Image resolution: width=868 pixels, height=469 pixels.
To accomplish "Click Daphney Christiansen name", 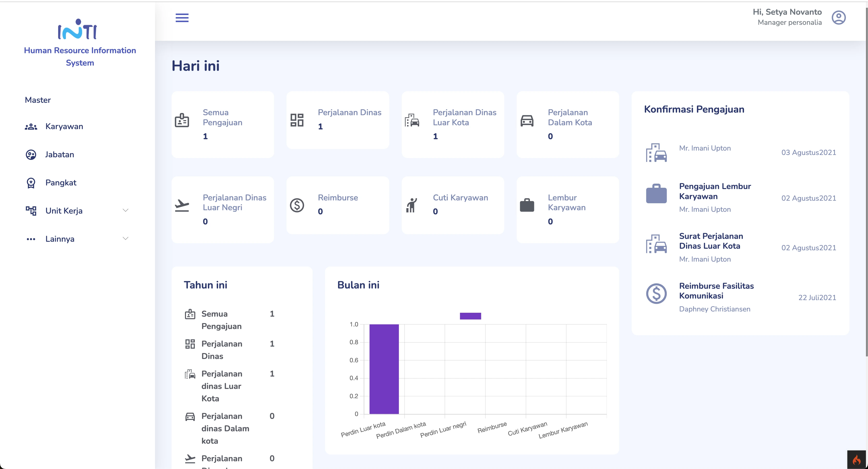I will point(715,309).
